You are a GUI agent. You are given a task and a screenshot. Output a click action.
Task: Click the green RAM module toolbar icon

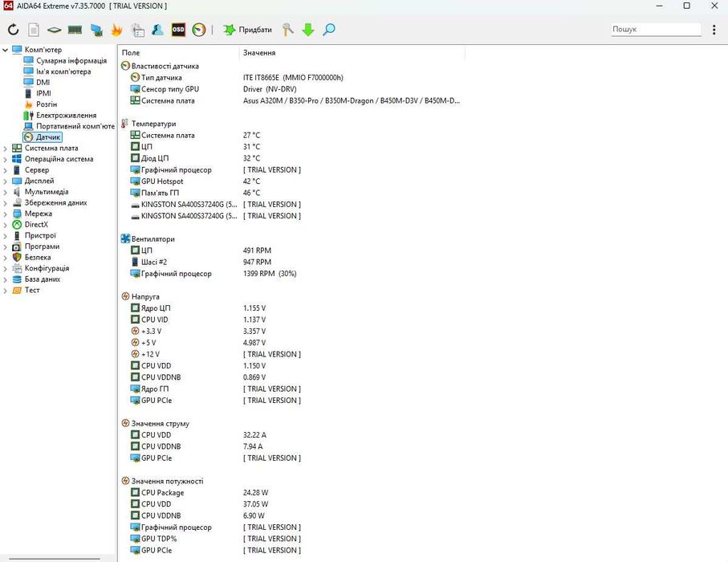75,30
